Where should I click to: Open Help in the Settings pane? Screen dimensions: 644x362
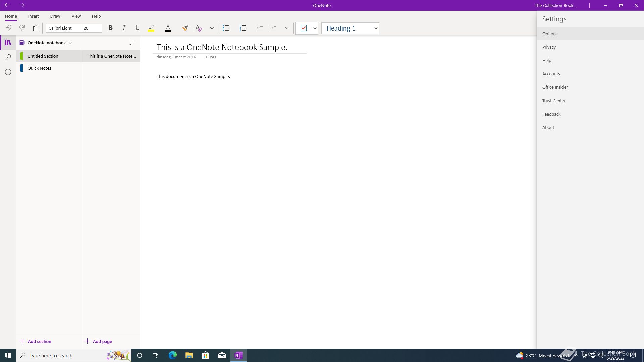pyautogui.click(x=590, y=60)
